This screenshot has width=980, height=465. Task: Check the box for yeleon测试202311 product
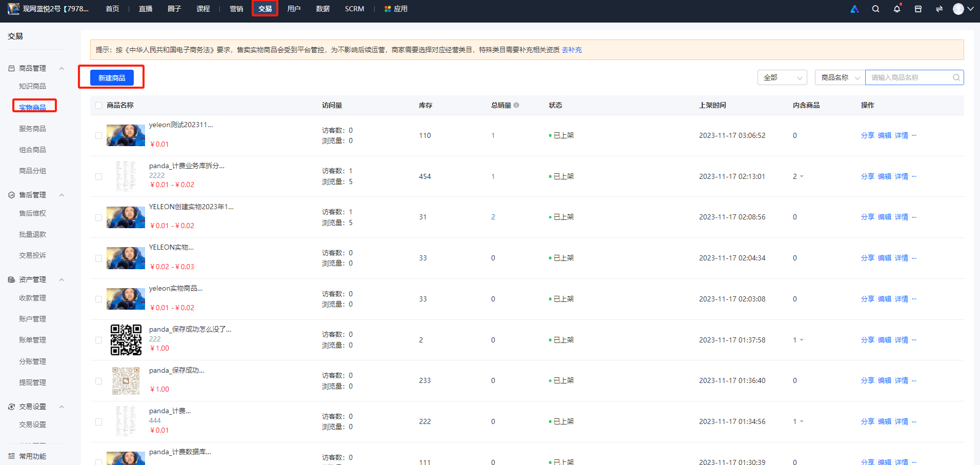click(98, 135)
